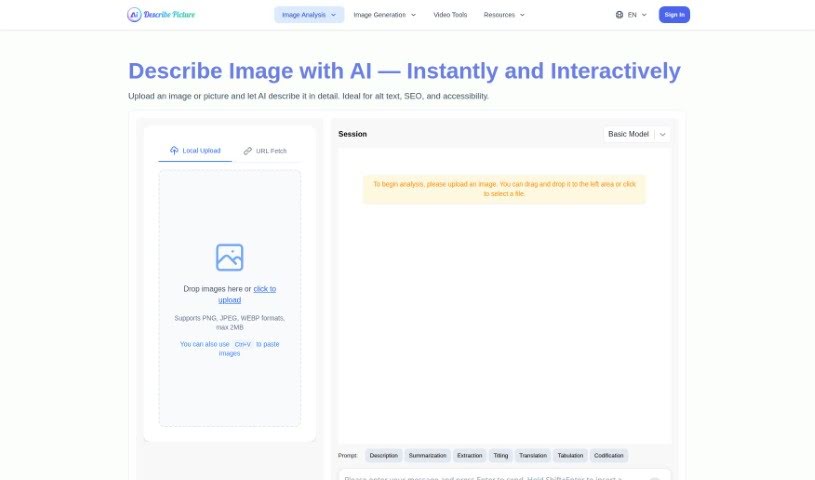Click the Resources chevron arrow
The height and width of the screenshot is (480, 815).
tap(522, 15)
